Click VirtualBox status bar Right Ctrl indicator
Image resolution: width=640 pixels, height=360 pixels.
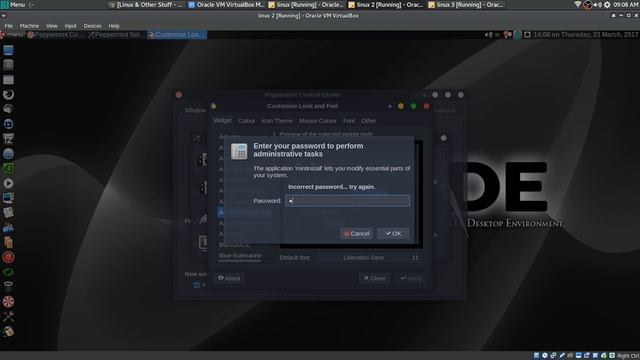[628, 356]
